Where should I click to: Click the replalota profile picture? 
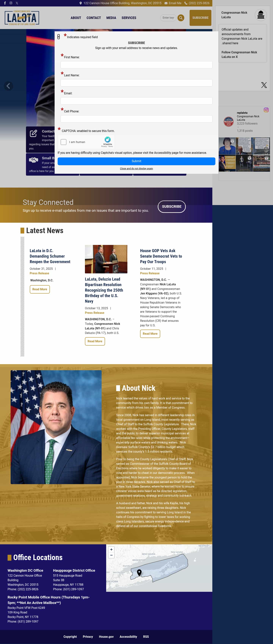click(228, 122)
